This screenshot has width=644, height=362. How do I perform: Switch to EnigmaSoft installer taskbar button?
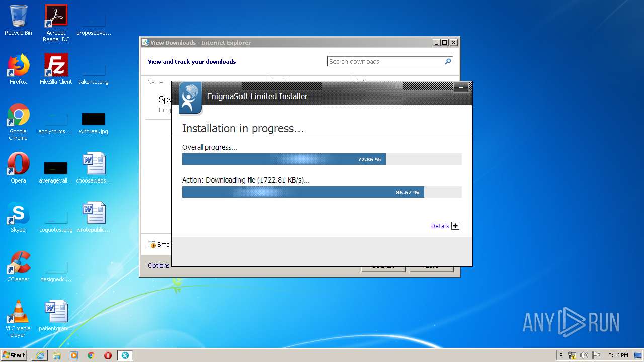pyautogui.click(x=125, y=355)
